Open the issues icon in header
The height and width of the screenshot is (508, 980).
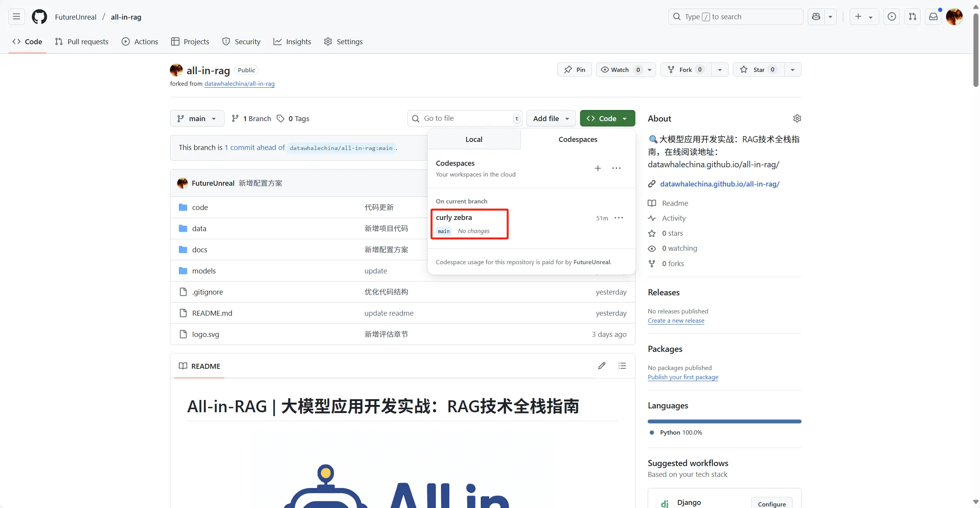[892, 17]
